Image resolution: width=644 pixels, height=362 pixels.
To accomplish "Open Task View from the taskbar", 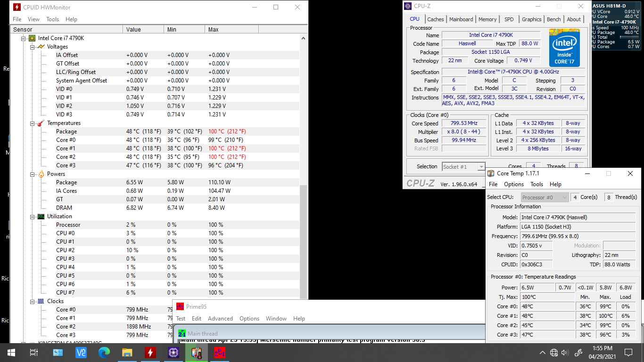I will coord(33,352).
